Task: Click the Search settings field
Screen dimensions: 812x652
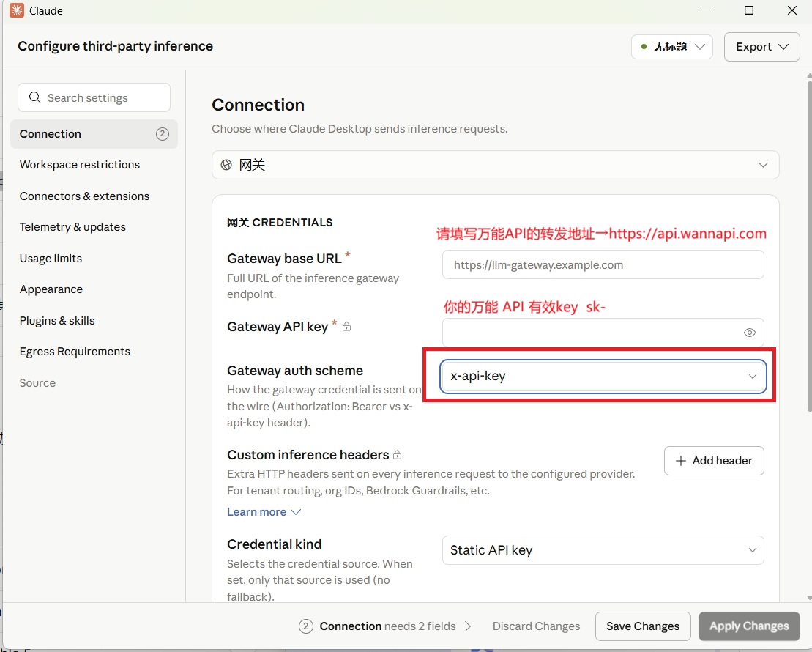Action: click(94, 97)
